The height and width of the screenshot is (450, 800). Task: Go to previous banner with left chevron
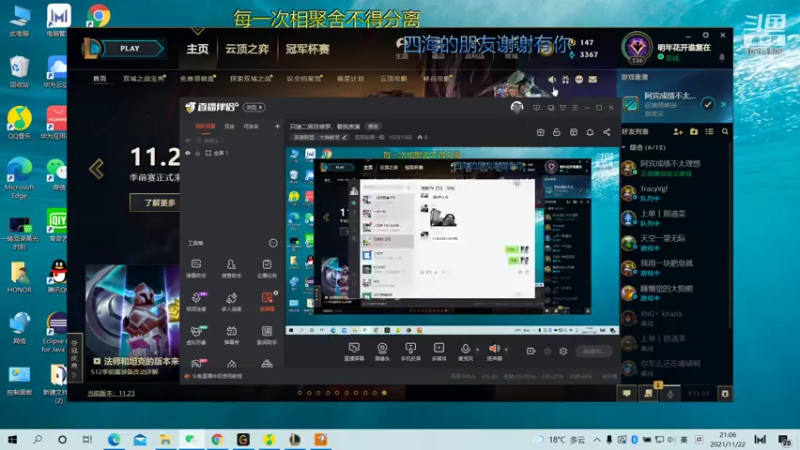96,169
